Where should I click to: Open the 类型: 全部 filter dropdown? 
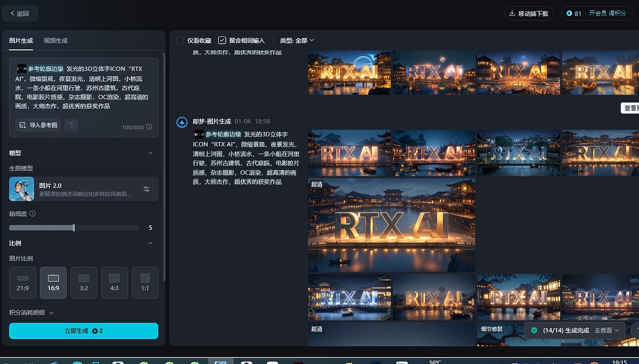pos(297,40)
